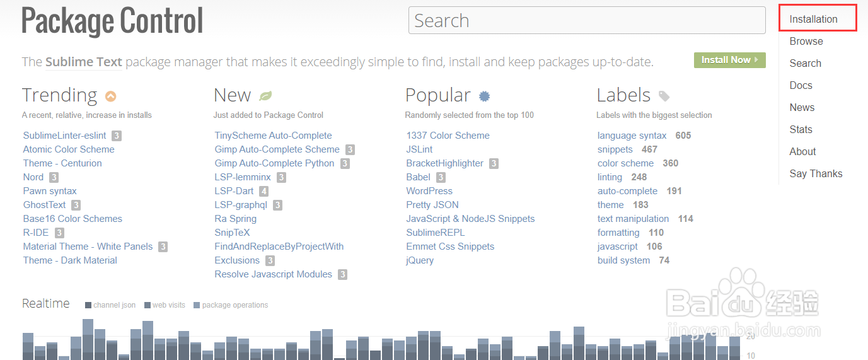Open the color scheme label

[625, 163]
